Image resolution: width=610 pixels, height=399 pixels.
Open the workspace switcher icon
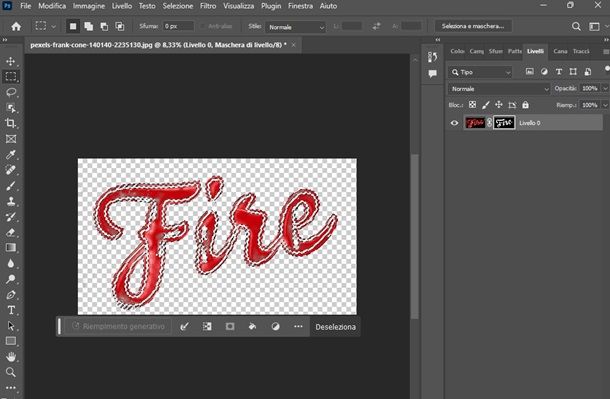point(594,26)
